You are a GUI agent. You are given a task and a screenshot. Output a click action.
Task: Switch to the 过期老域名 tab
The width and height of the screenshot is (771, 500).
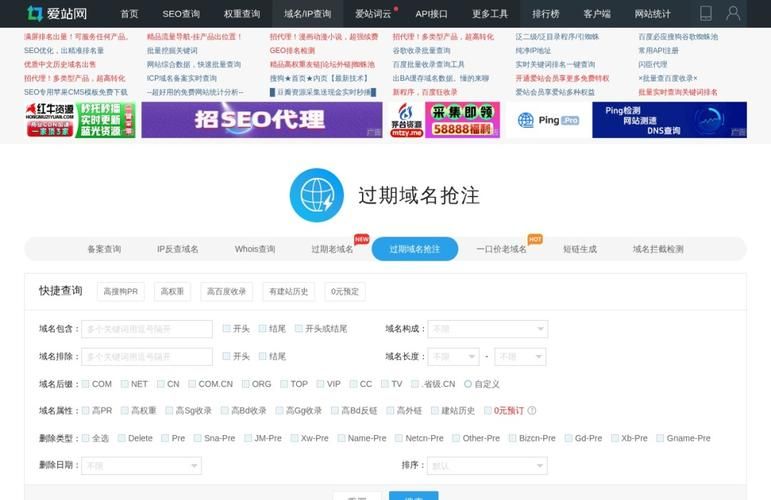[x=332, y=249]
